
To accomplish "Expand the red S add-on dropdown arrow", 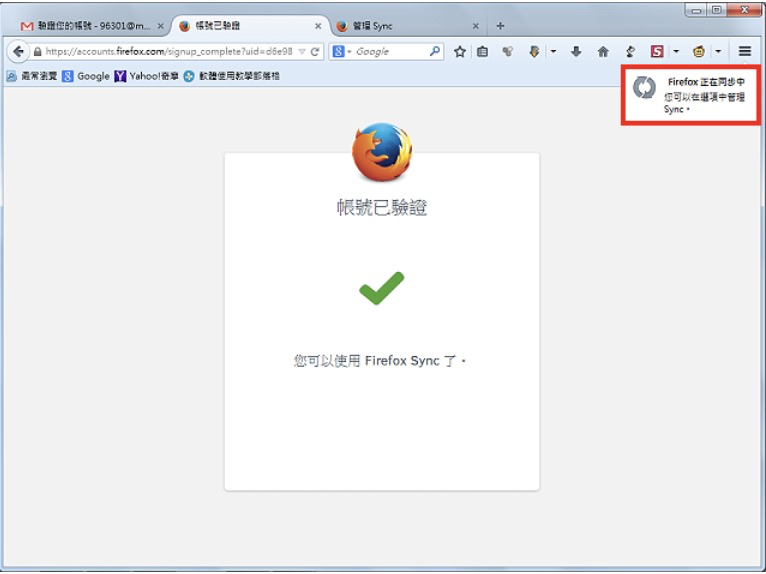I will click(676, 51).
